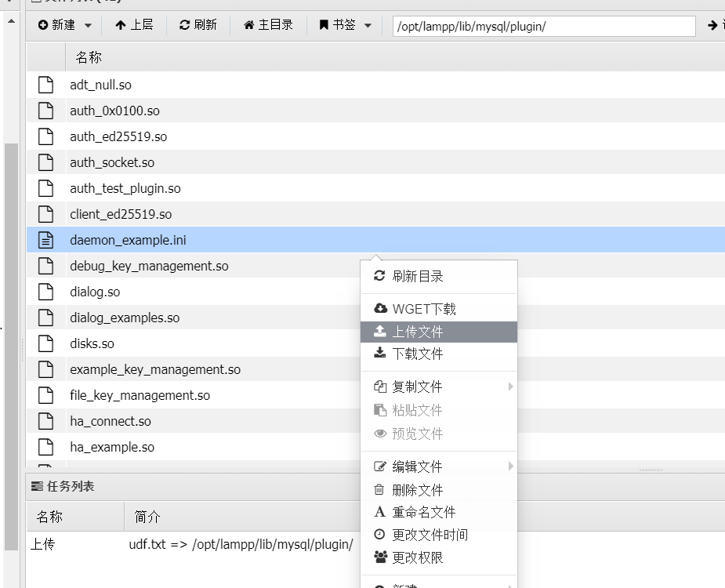
Task: Select the 上传 task row
Action: [42, 545]
